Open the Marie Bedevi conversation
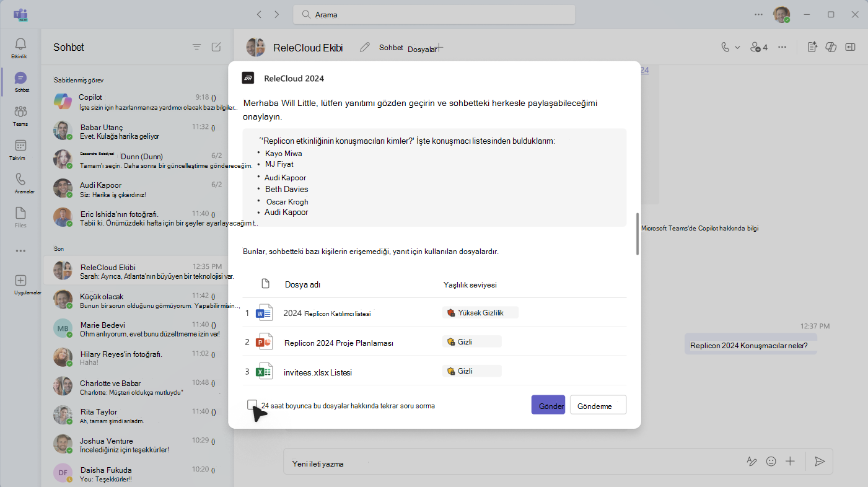The width and height of the screenshot is (868, 487). coord(138,329)
